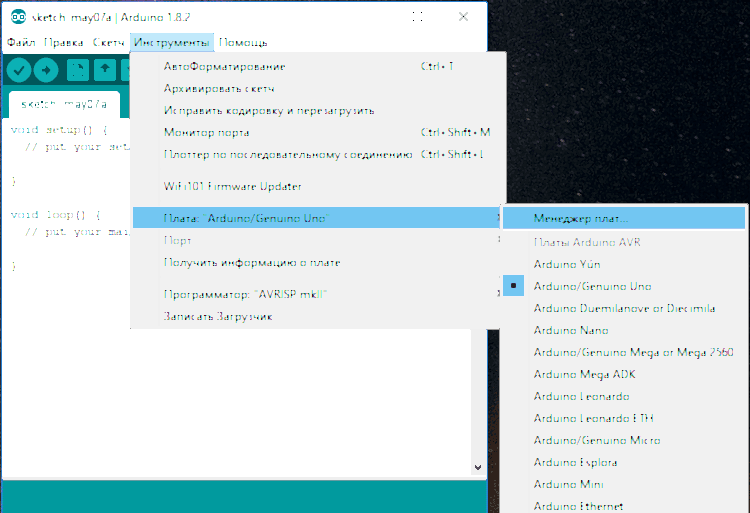Switch to the sketch_may07a tab
The image size is (750, 513).
(63, 104)
